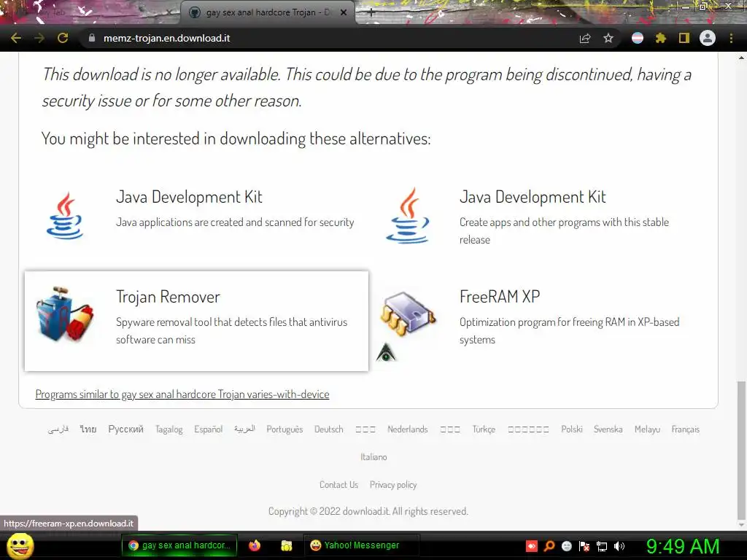
Task: Click the FreeRAM XP chip icon
Action: [x=409, y=314]
